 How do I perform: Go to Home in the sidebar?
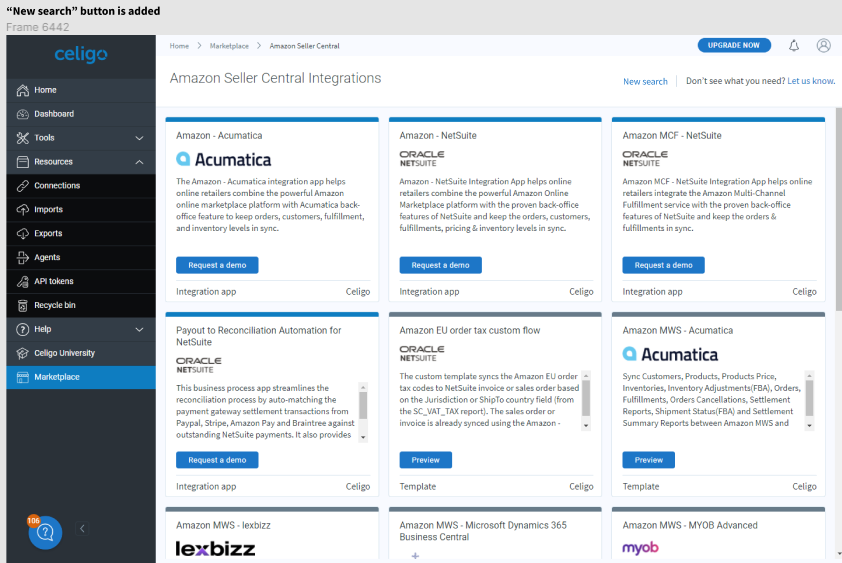[x=45, y=90]
